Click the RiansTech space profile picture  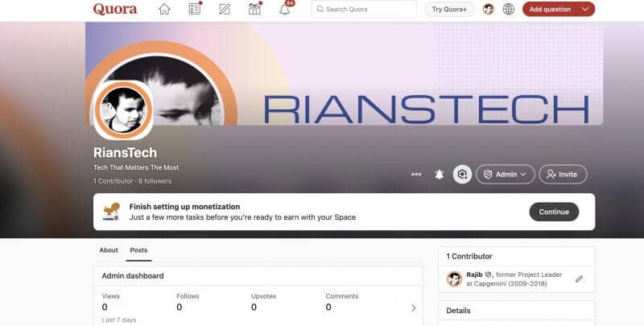pos(123,110)
